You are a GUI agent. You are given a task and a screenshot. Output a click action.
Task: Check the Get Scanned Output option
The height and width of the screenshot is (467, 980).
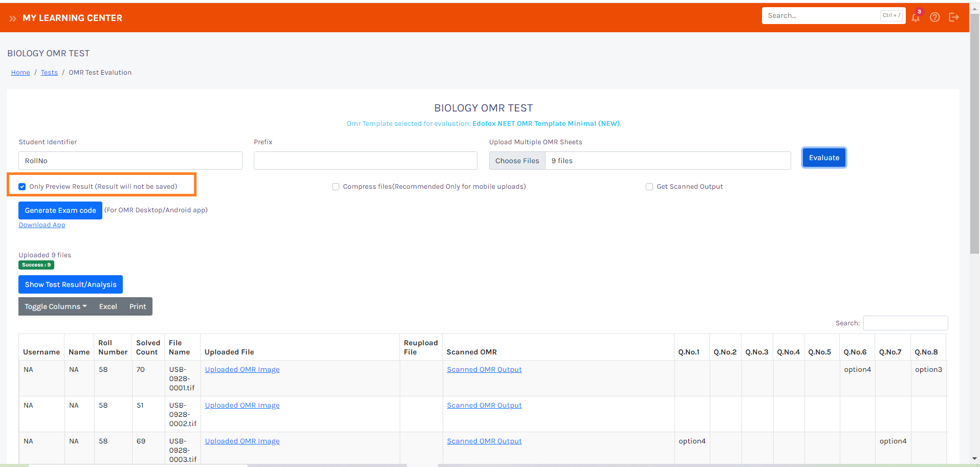[x=649, y=187]
